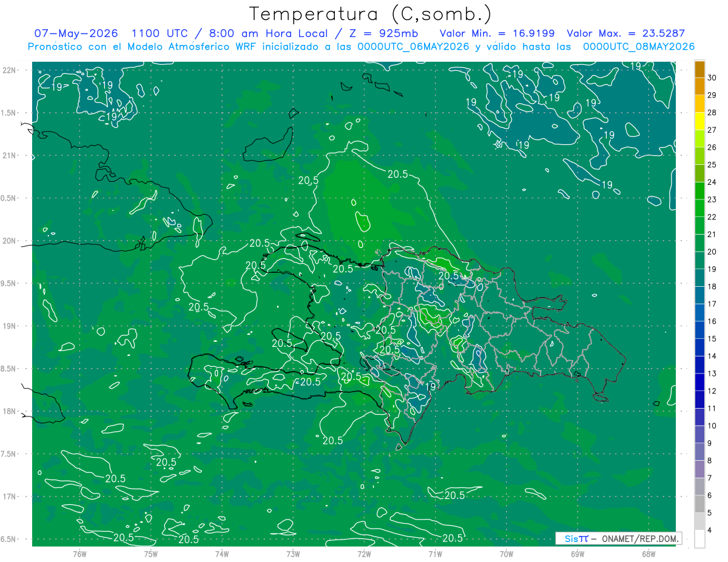The height and width of the screenshot is (562, 728).
Task: Click the Temperatura (C,somb.) chart title
Action: (x=371, y=13)
